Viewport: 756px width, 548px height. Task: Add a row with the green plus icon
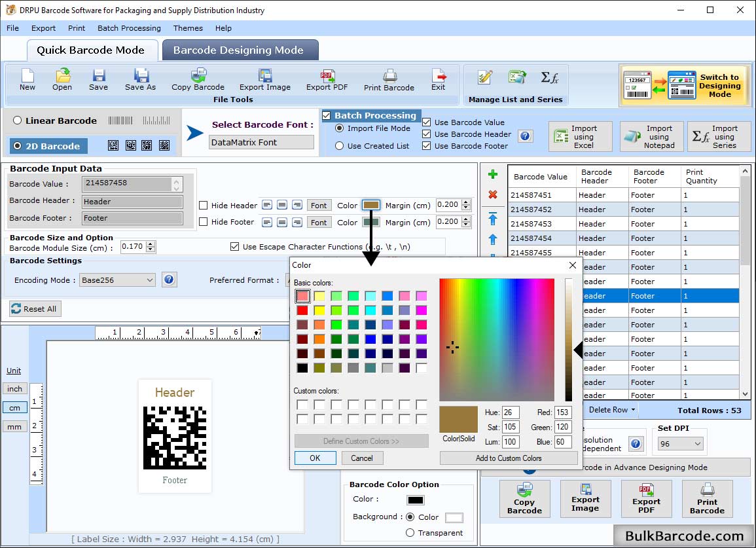coord(493,174)
